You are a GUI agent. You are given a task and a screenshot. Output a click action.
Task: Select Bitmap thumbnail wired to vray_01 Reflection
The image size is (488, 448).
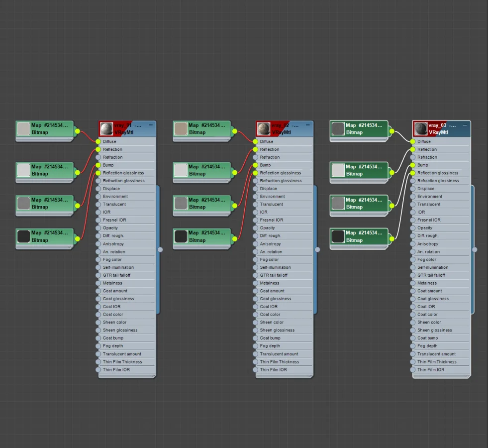23,170
